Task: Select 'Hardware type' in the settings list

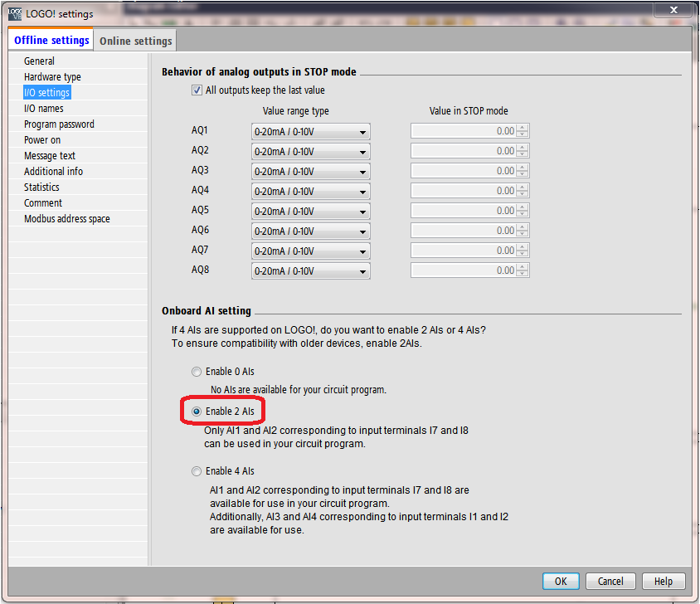Action: pyautogui.click(x=52, y=77)
